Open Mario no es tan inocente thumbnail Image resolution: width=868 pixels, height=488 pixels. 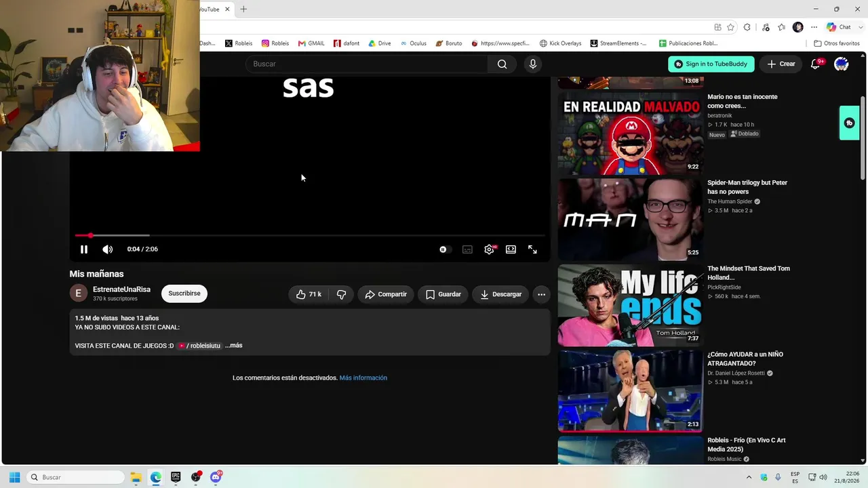tap(630, 134)
